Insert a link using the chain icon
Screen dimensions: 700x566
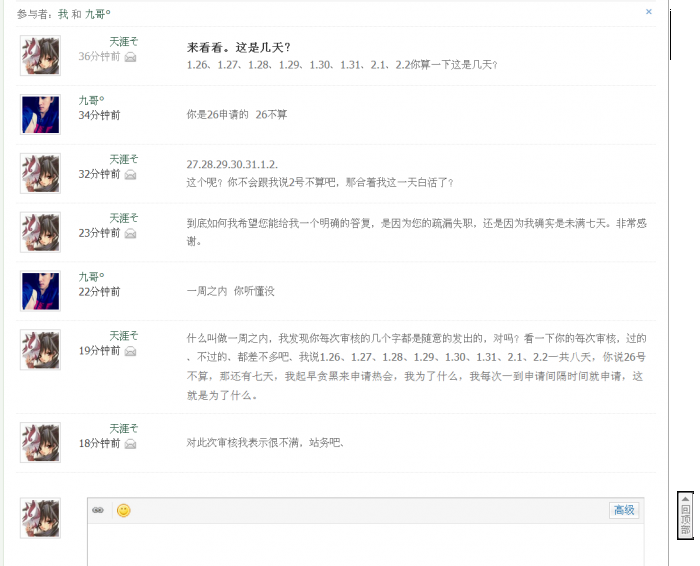point(98,510)
